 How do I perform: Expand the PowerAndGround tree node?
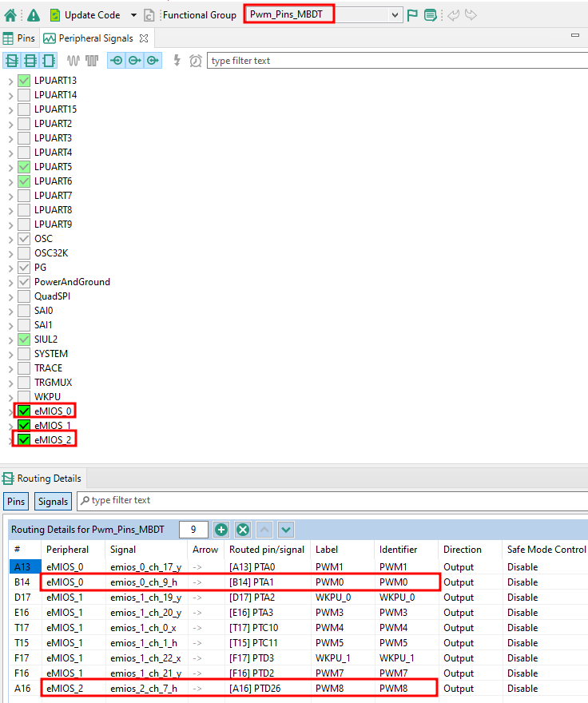point(10,283)
